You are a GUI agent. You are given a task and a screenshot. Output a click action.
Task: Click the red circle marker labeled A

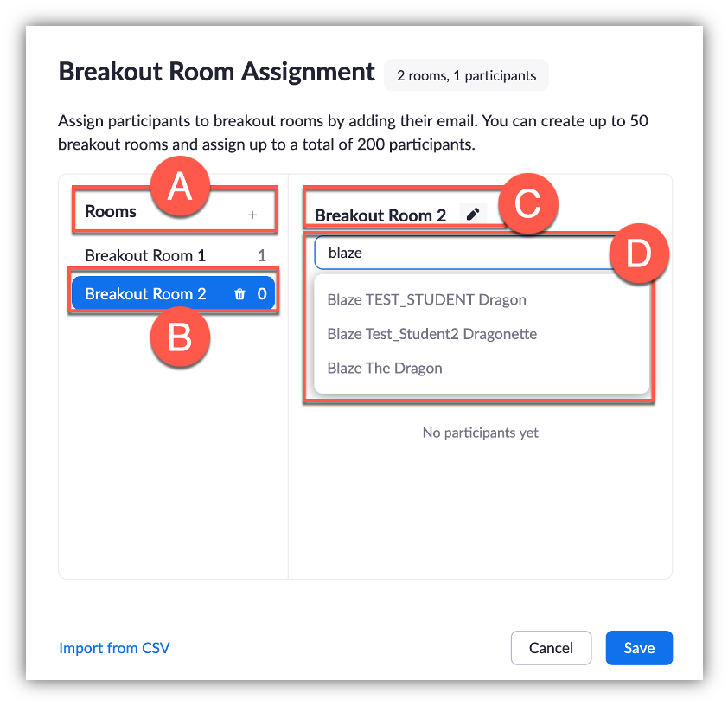[x=179, y=187]
